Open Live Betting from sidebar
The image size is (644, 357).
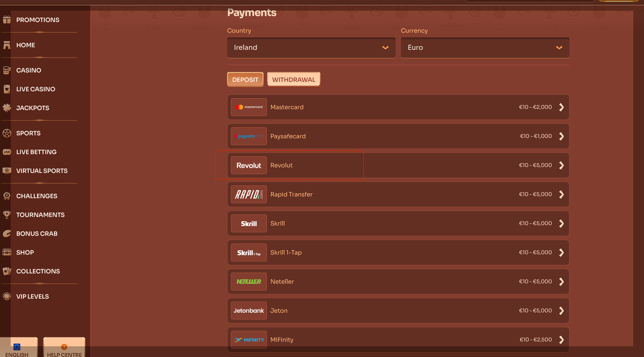click(36, 152)
